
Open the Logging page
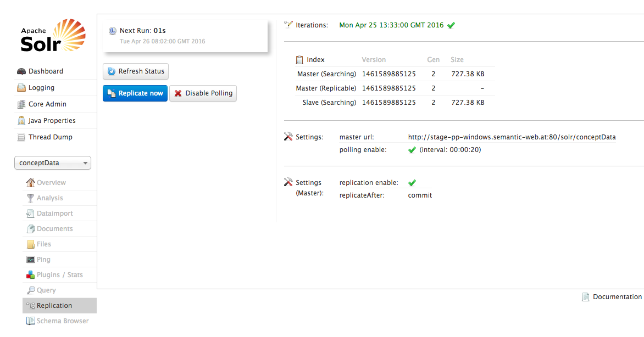(x=41, y=88)
